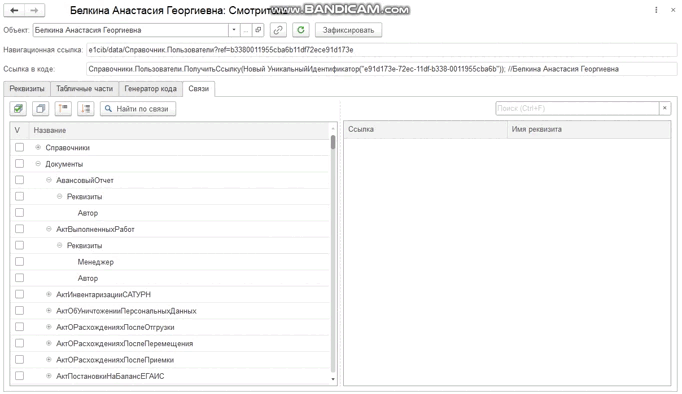The width and height of the screenshot is (682, 394).
Task: Switch to the Реквизиты tab
Action: coord(27,89)
